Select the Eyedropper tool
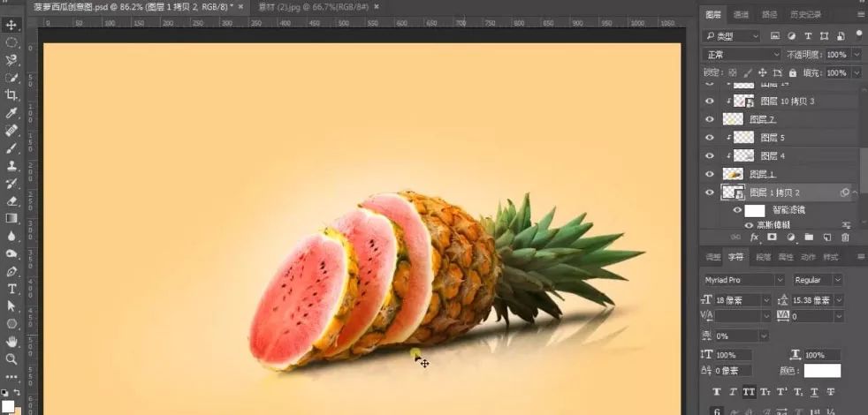This screenshot has width=868, height=415. (x=11, y=113)
